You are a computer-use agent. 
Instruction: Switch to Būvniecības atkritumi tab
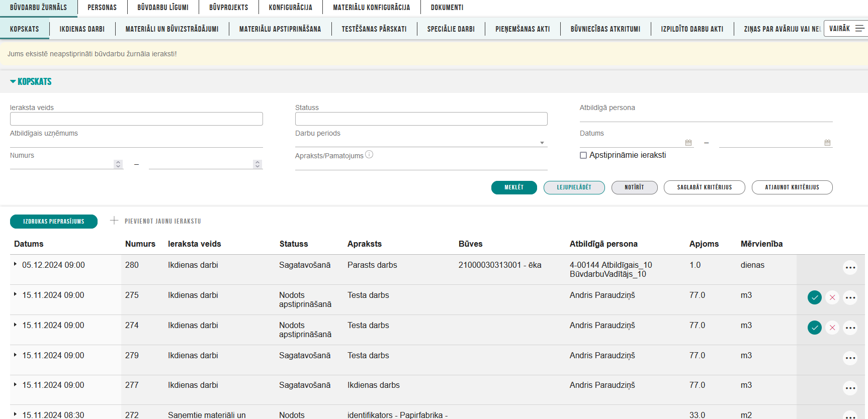605,29
